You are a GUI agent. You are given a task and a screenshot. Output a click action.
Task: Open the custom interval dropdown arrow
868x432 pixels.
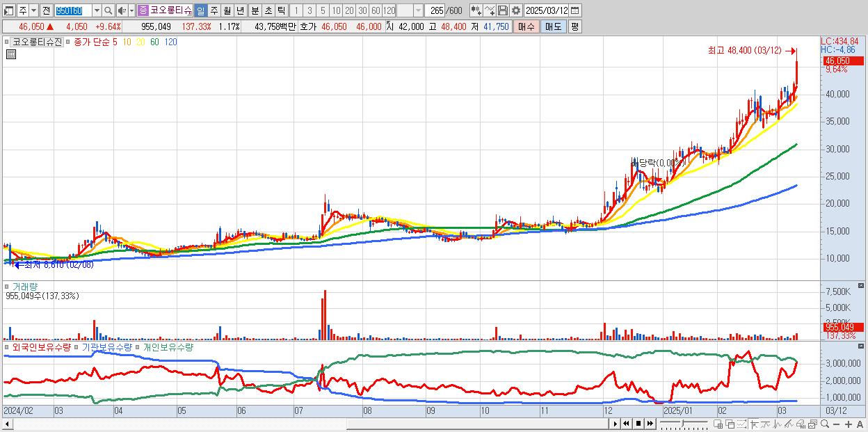coord(418,10)
